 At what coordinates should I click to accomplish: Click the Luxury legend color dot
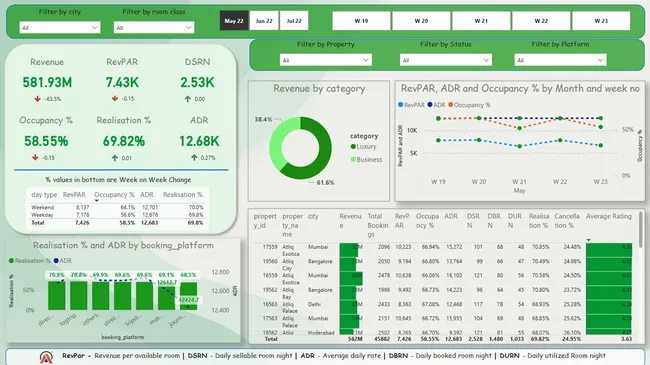(x=353, y=146)
